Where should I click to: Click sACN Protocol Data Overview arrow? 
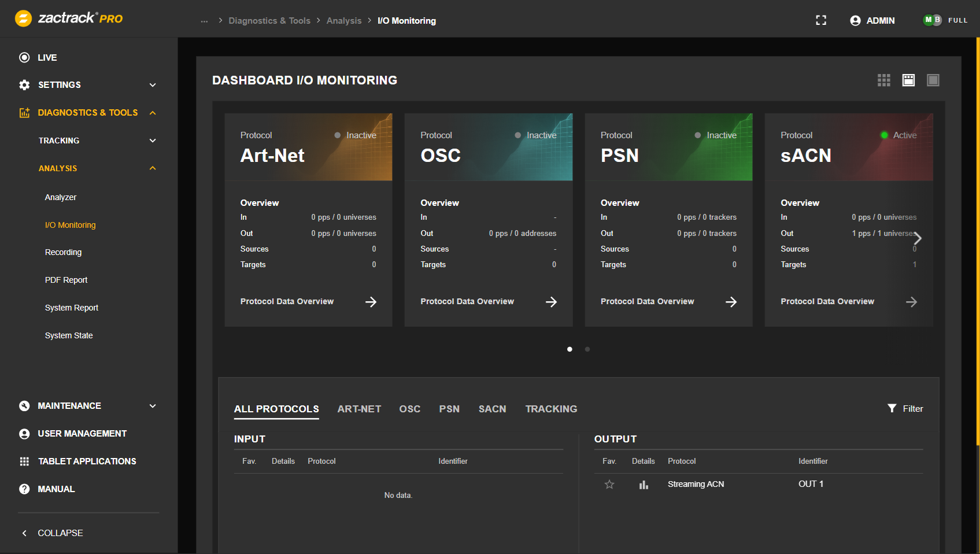pyautogui.click(x=912, y=302)
